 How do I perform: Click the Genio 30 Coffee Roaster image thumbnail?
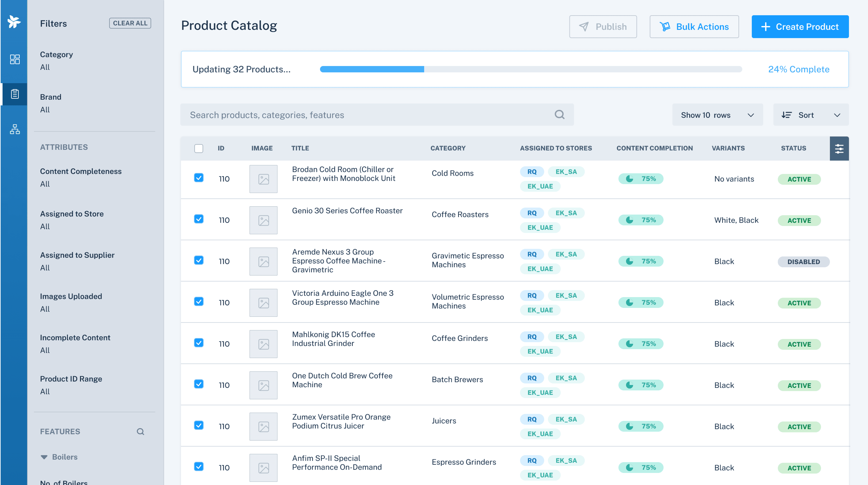(x=263, y=220)
